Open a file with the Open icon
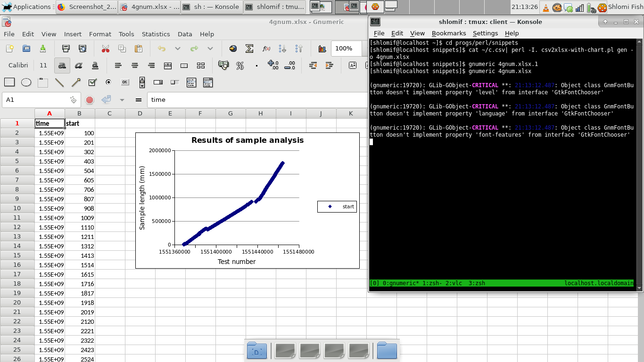The image size is (644, 362). [x=26, y=49]
